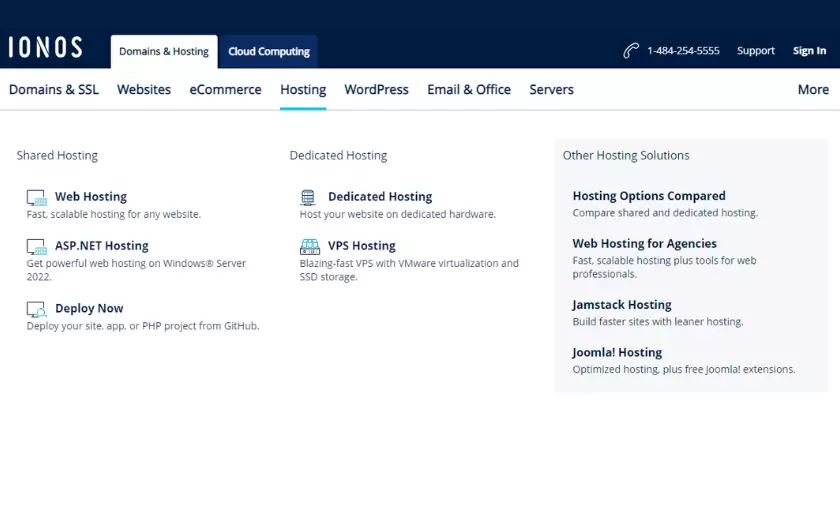The image size is (840, 508).
Task: Click the Deploy Now icon
Action: coord(36,309)
